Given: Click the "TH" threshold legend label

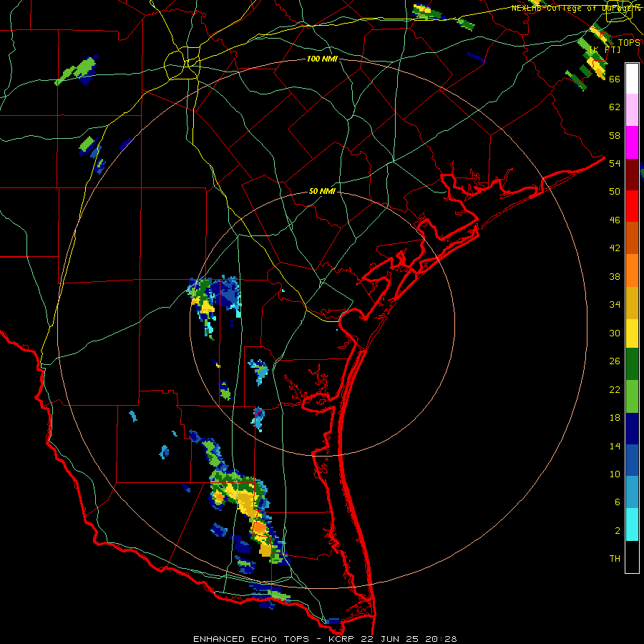Looking at the screenshot, I should tap(615, 559).
